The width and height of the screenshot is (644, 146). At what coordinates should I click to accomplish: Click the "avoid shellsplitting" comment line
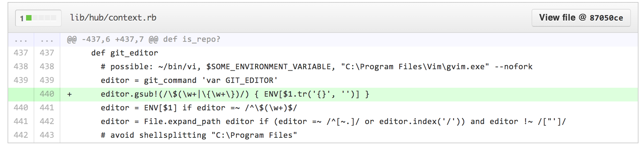(x=199, y=135)
